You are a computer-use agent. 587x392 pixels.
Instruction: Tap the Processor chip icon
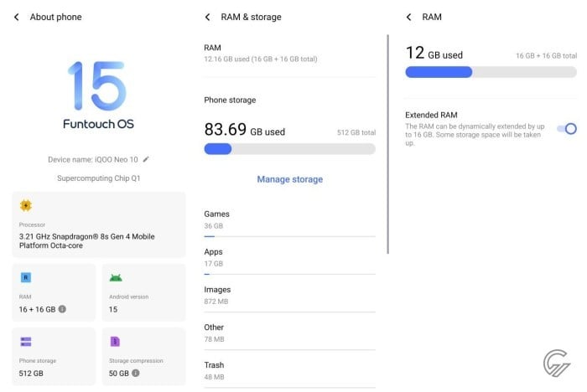(x=26, y=205)
